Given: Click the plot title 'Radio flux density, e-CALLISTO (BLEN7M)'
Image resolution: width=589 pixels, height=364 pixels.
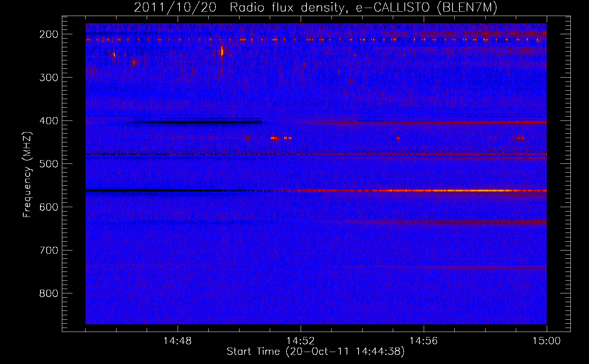Looking at the screenshot, I should [x=363, y=8].
